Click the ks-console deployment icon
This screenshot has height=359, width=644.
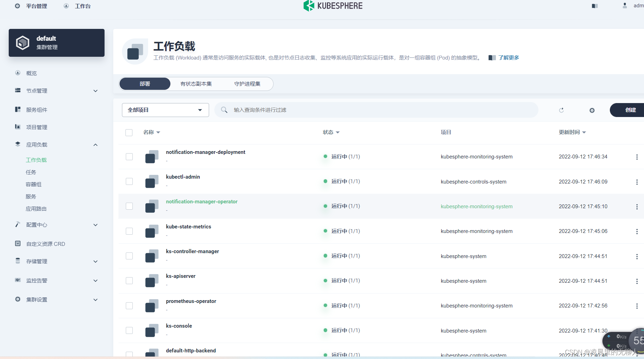pyautogui.click(x=152, y=330)
